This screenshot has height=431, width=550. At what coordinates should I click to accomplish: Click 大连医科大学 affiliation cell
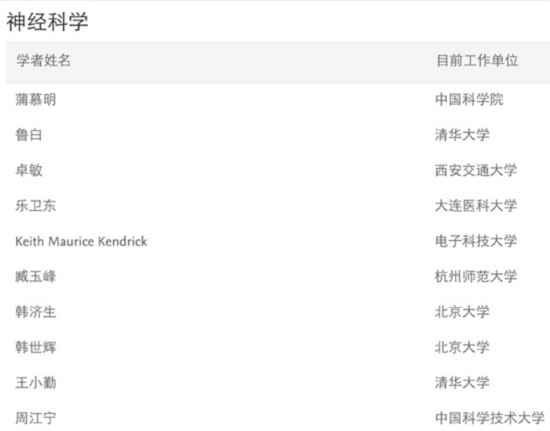point(476,206)
